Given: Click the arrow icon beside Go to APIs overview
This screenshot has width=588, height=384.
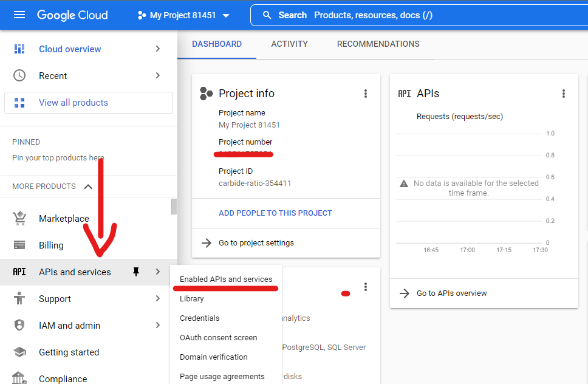Looking at the screenshot, I should point(405,293).
